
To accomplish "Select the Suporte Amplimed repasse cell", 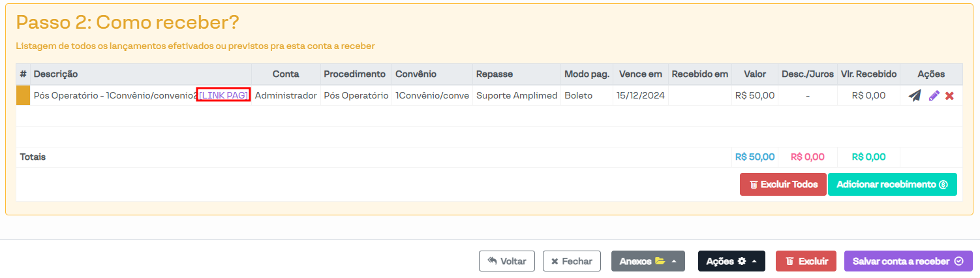I will coord(517,96).
